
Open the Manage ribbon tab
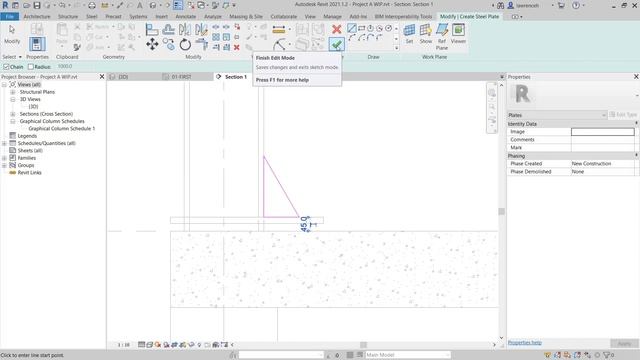[x=332, y=16]
